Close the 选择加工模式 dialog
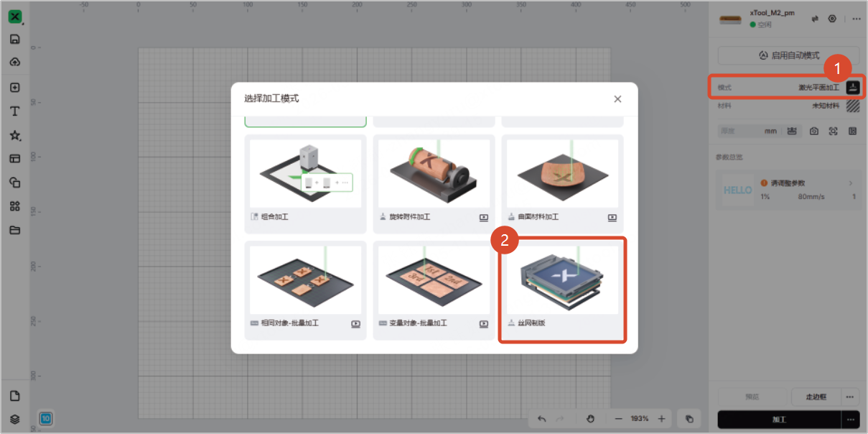 (x=617, y=99)
